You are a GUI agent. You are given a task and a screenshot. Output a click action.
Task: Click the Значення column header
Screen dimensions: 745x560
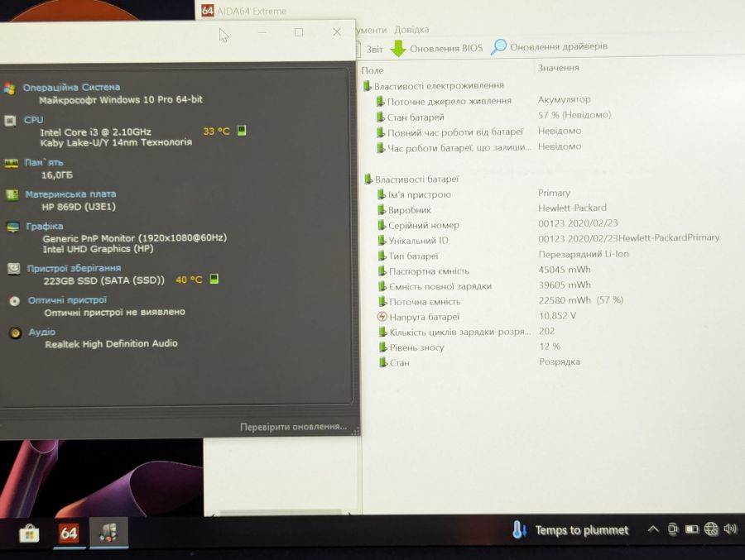click(558, 68)
